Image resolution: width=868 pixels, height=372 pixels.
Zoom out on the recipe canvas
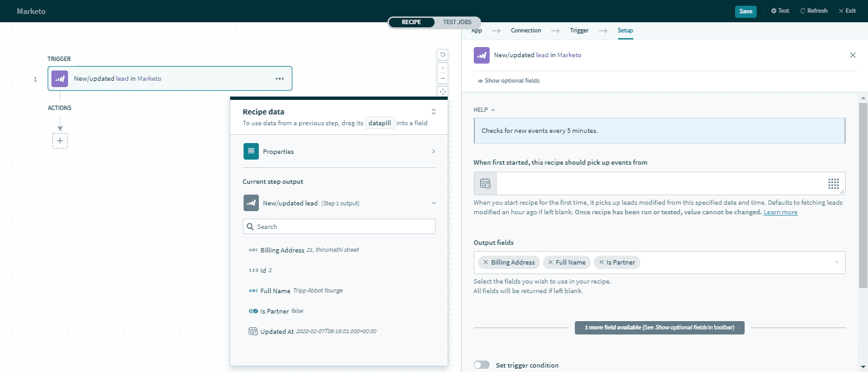pyautogui.click(x=443, y=79)
